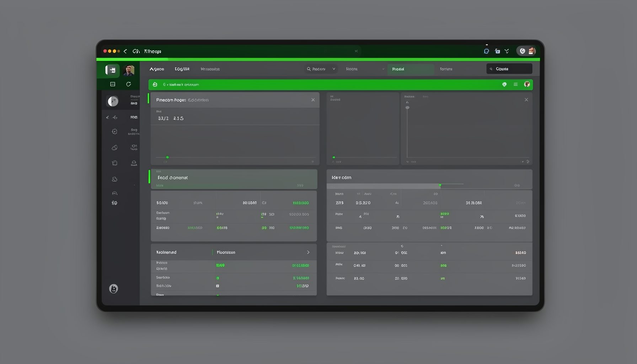
Task: Open the user photo in the sidebar header
Action: pos(129,70)
